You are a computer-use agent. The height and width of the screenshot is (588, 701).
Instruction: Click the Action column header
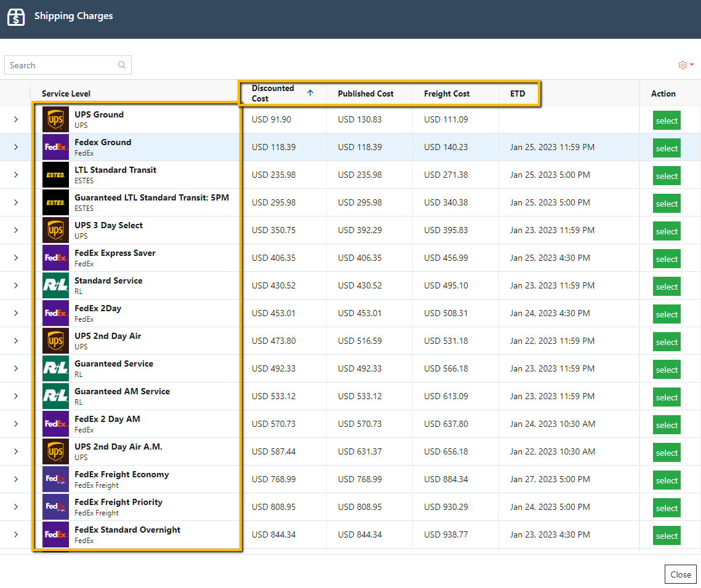click(x=663, y=93)
